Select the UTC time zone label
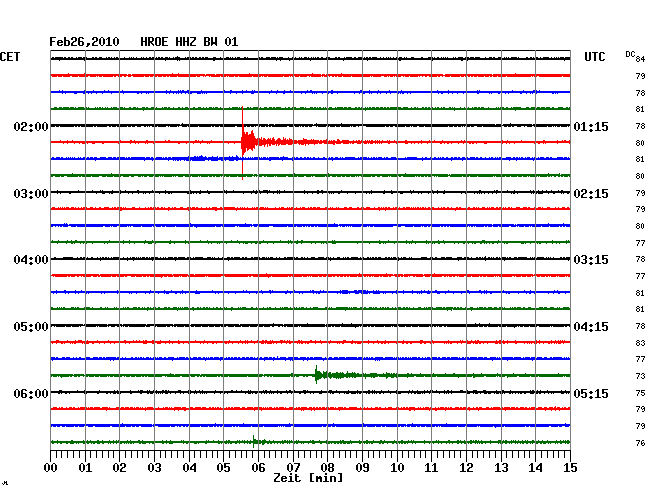 594,57
